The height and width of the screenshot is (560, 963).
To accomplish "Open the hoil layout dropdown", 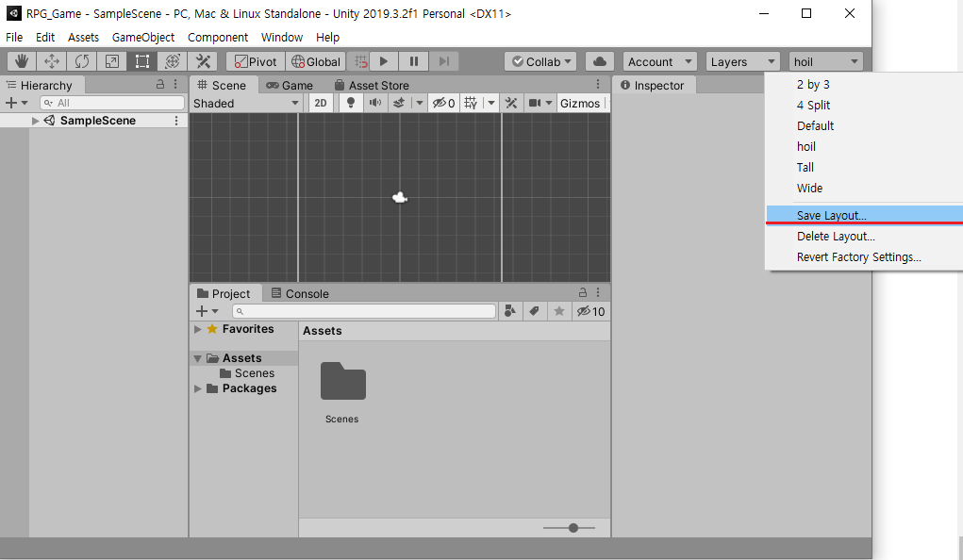I will [x=825, y=61].
